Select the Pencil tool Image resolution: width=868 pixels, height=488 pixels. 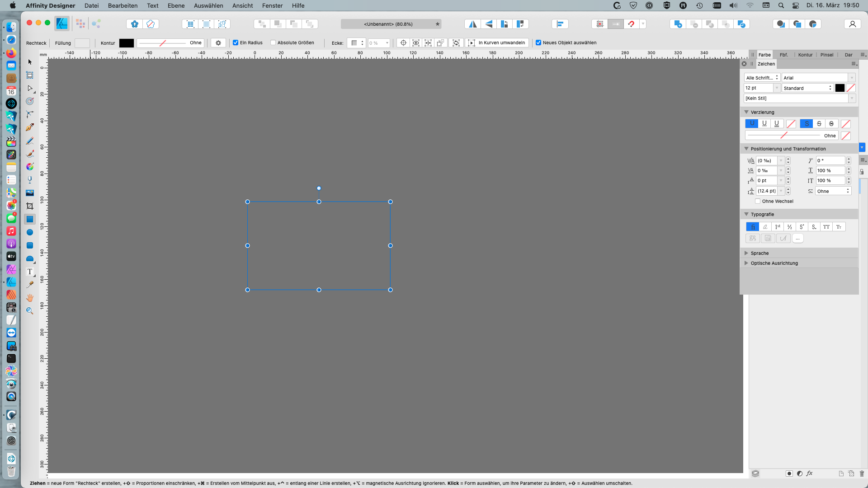click(x=30, y=141)
